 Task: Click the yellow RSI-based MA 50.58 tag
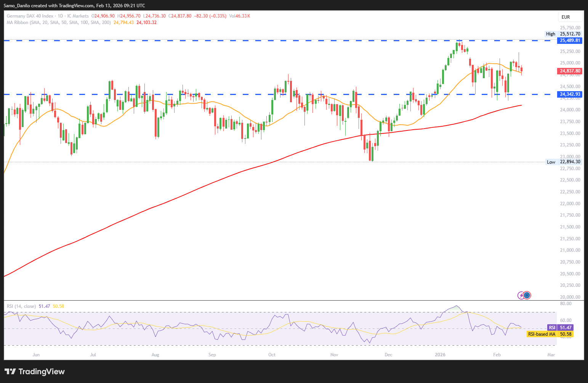[550, 334]
